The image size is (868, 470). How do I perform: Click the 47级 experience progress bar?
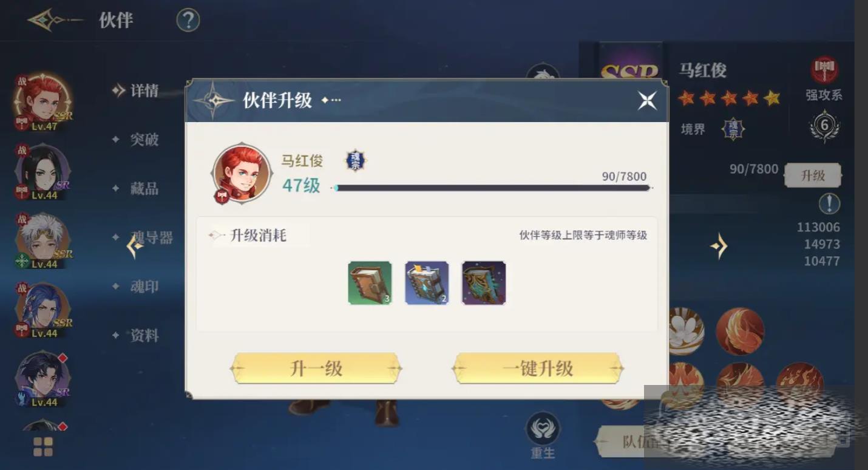pos(492,188)
